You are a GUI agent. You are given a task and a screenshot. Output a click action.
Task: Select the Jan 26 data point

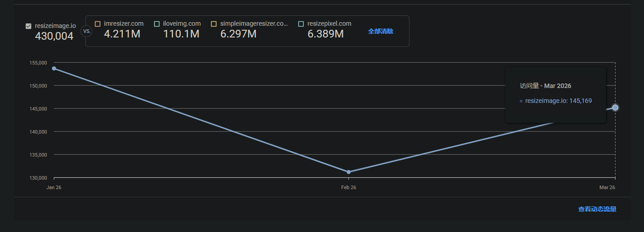[x=54, y=69]
